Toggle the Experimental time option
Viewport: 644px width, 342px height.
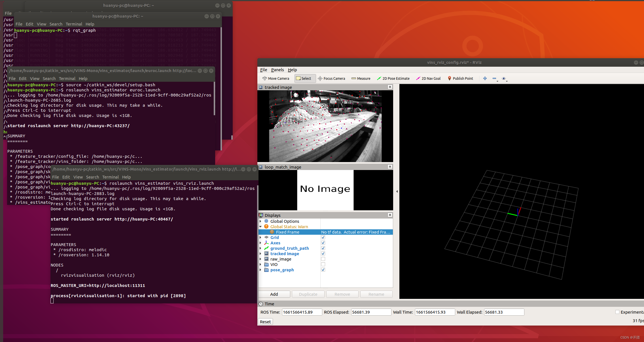(x=617, y=312)
